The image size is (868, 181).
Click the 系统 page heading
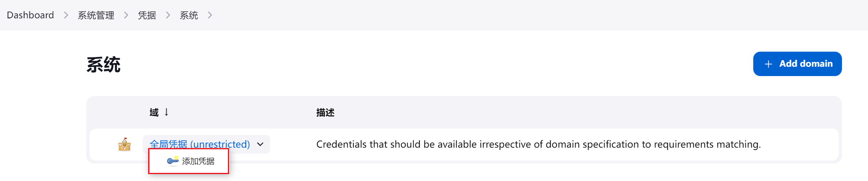point(103,65)
